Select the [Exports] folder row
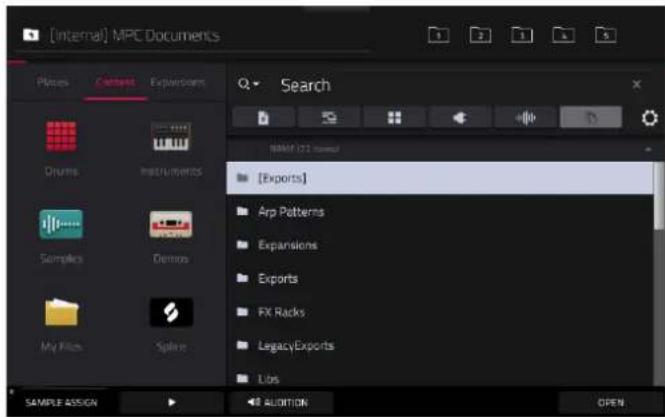Screen dimensions: 665x417 point(440,178)
